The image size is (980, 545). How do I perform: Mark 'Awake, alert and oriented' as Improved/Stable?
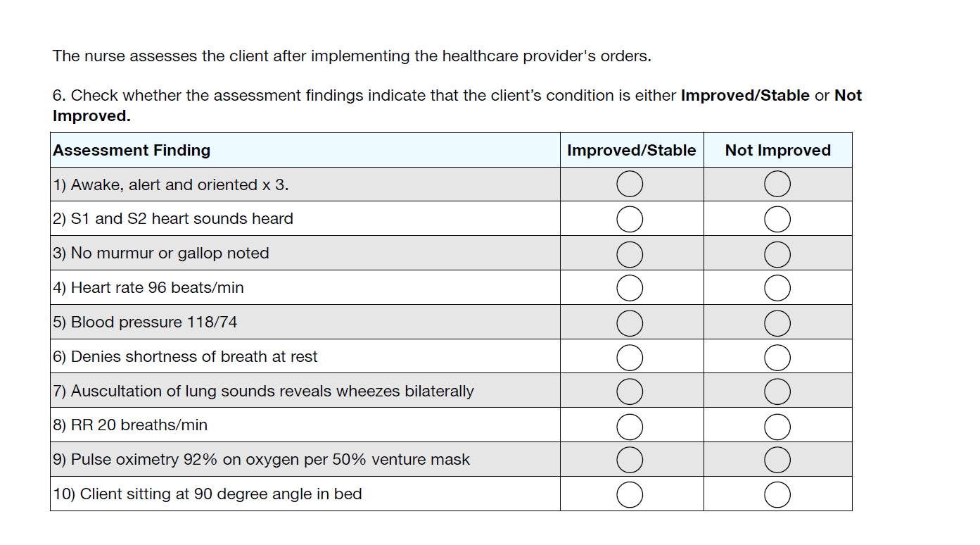(630, 184)
